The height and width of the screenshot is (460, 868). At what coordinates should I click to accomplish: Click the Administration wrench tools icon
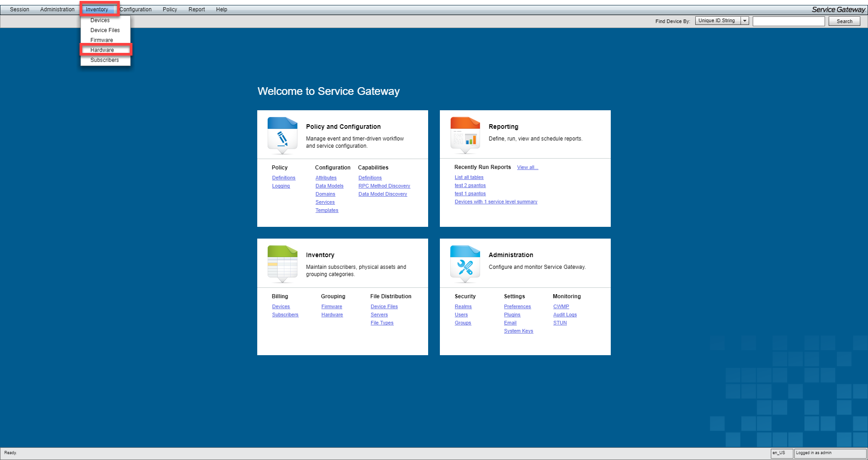pyautogui.click(x=465, y=263)
